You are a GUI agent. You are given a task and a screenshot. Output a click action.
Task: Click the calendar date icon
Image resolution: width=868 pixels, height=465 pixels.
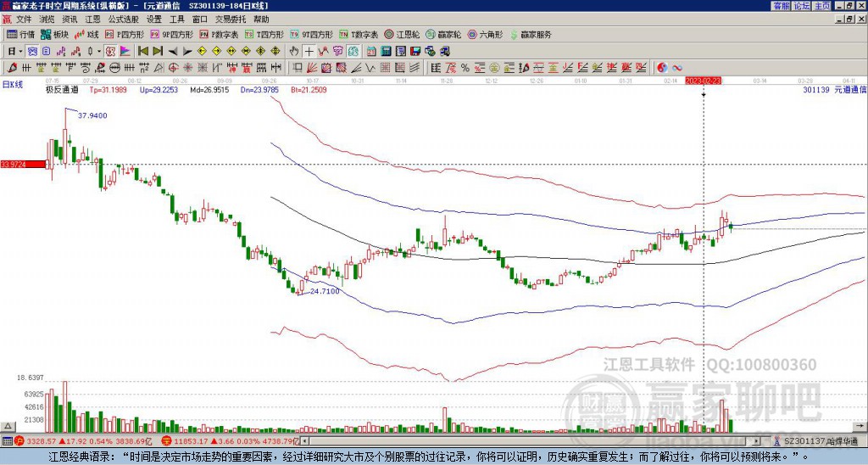[x=372, y=52]
